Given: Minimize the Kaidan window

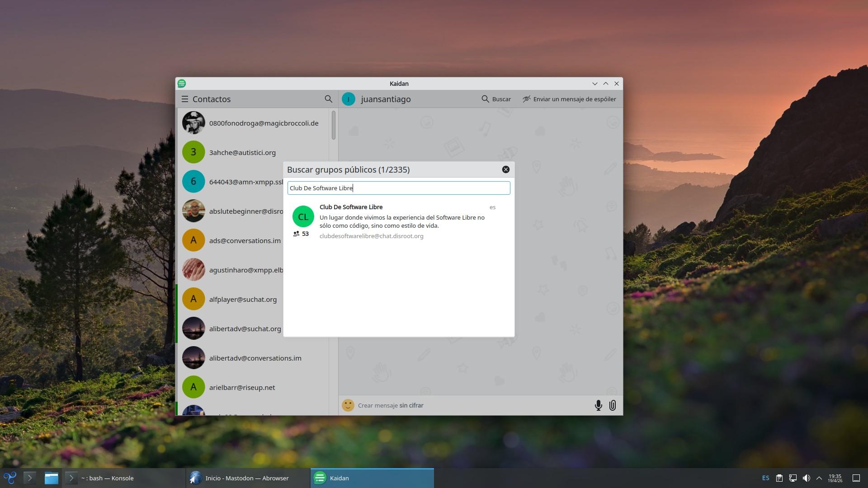Looking at the screenshot, I should pos(594,84).
